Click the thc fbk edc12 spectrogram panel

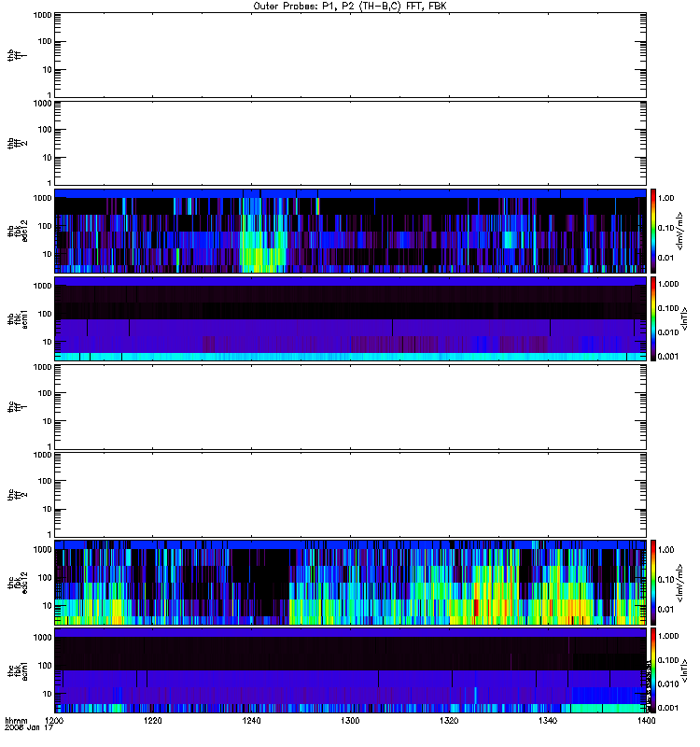pos(350,583)
